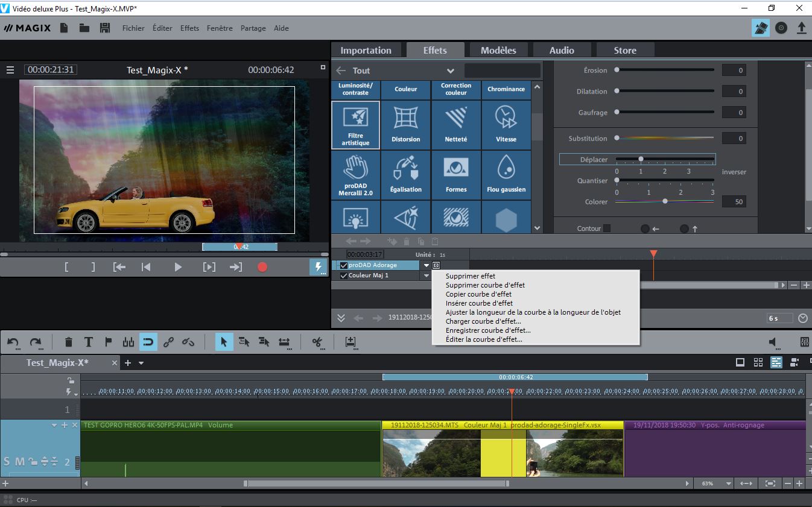Select the Égalisation effect tile
812x507 pixels.
(x=406, y=175)
